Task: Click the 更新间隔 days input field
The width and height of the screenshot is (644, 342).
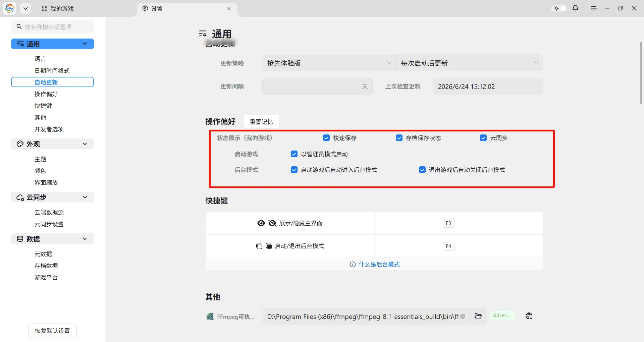Action: coord(317,86)
